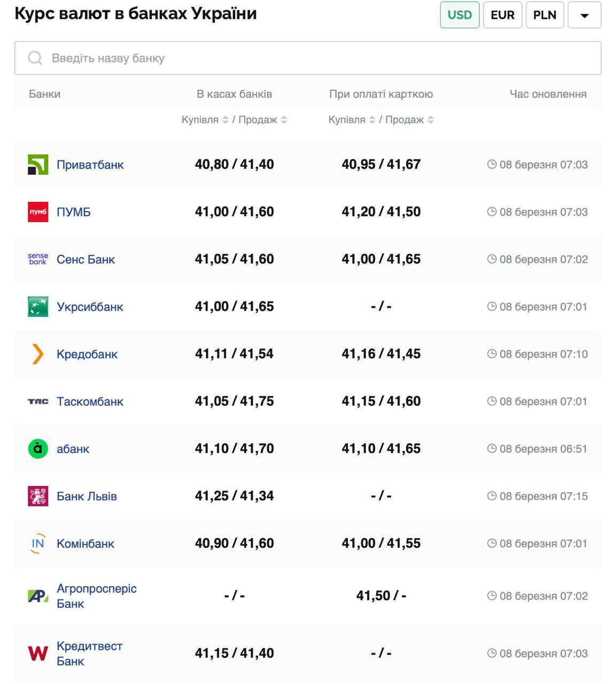Sort by card payment Продаж rate
The width and height of the screenshot is (616, 684).
tap(431, 120)
